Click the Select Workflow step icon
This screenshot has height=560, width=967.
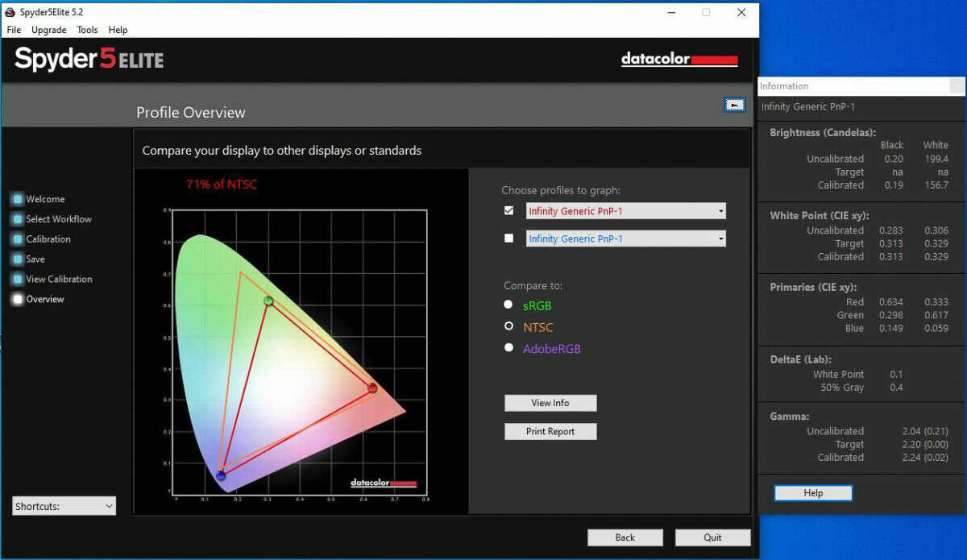click(x=18, y=219)
